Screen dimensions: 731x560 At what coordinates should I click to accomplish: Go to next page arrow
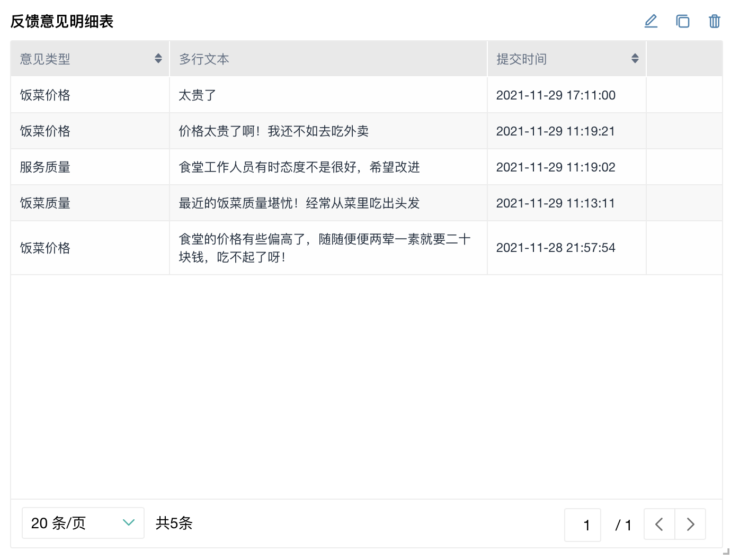[x=690, y=524]
